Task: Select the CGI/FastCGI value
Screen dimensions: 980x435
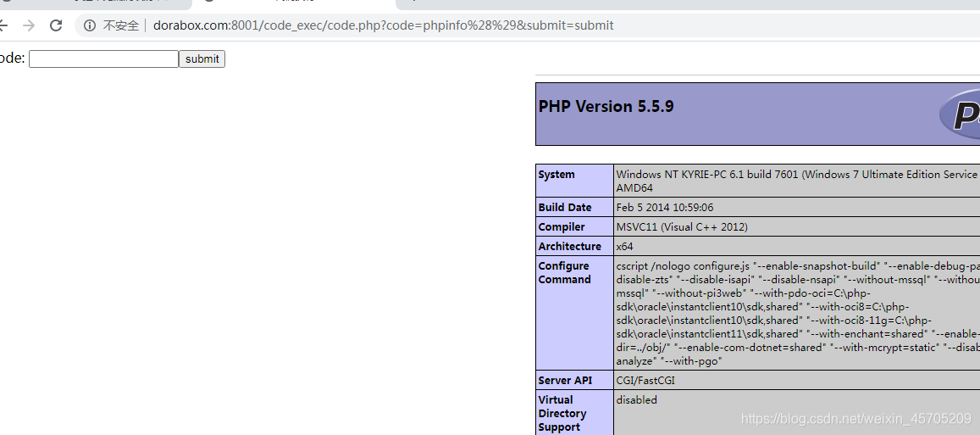Action: (645, 380)
